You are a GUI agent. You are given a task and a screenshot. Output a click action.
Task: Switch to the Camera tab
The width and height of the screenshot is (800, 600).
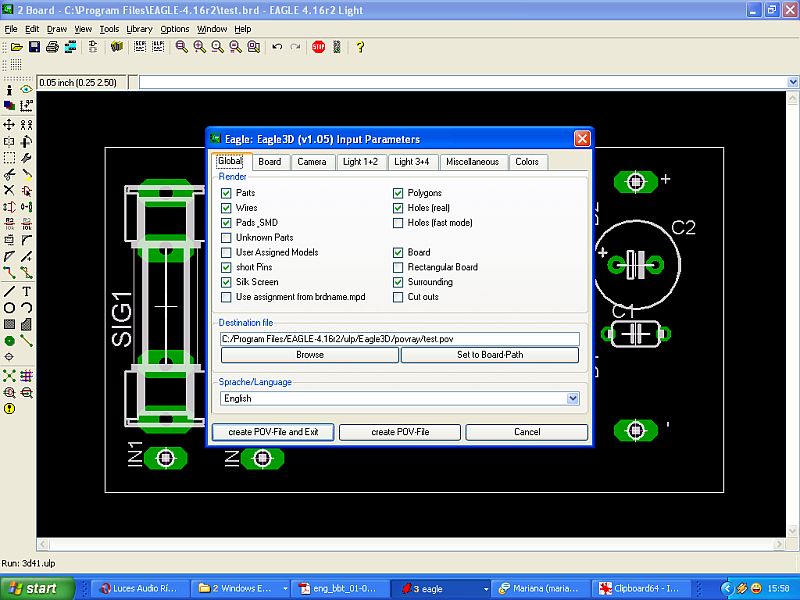point(312,162)
